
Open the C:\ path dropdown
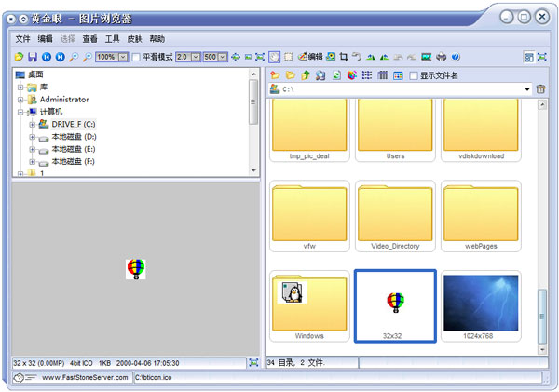pos(527,89)
